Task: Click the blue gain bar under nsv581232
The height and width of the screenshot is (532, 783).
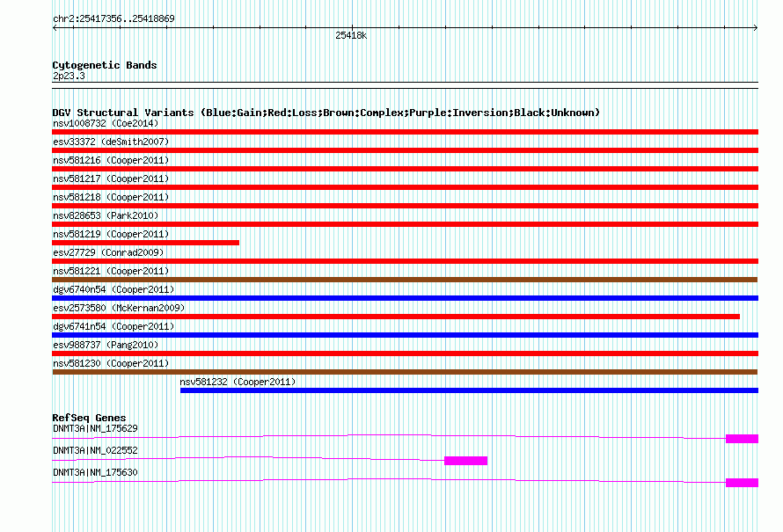Action: pos(470,390)
